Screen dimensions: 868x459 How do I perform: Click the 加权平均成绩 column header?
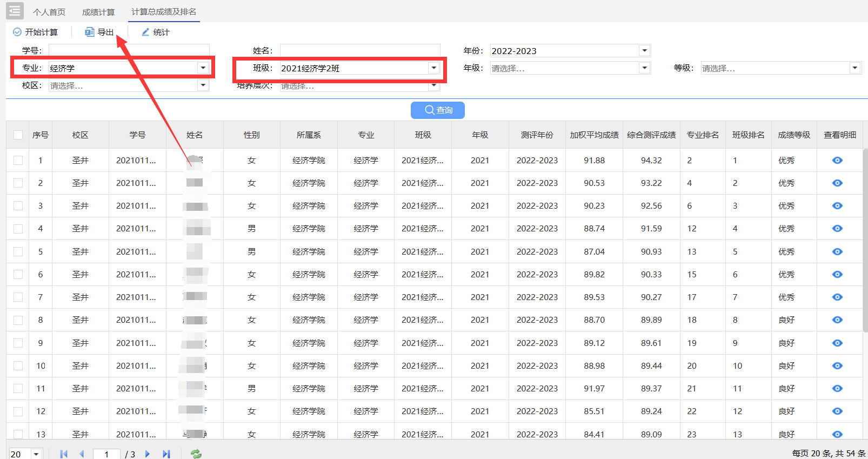(594, 135)
